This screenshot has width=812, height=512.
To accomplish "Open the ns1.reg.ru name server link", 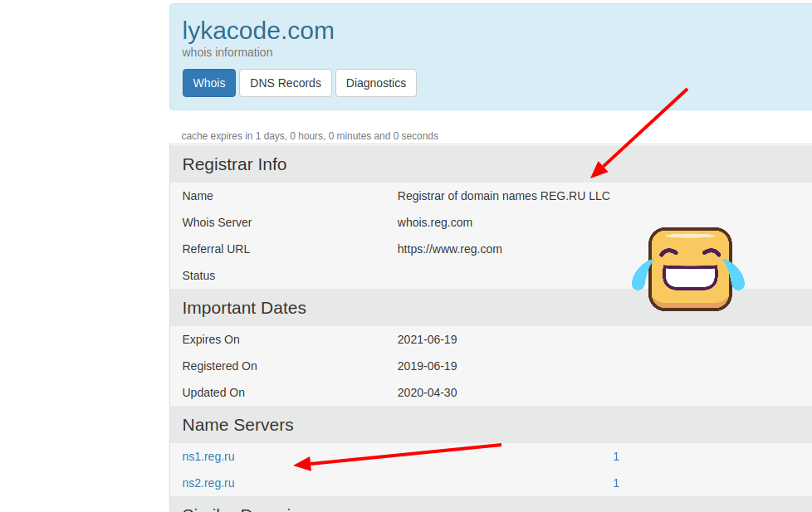I will pos(208,456).
